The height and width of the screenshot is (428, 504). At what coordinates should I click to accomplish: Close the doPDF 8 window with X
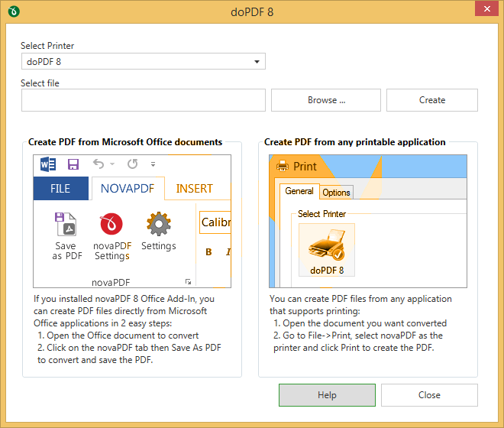pos(486,8)
